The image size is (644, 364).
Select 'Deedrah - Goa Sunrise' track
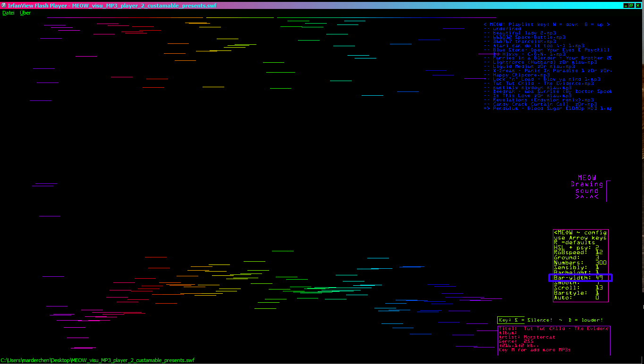click(x=548, y=91)
